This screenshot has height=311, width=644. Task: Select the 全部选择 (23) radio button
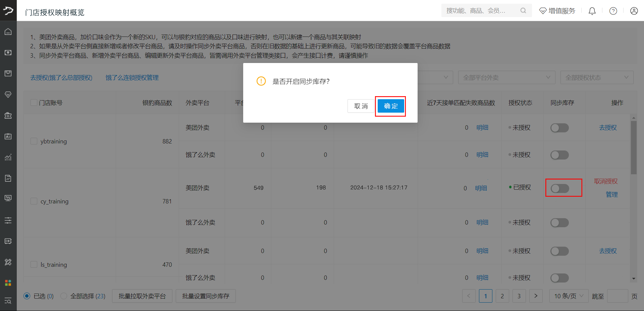64,296
